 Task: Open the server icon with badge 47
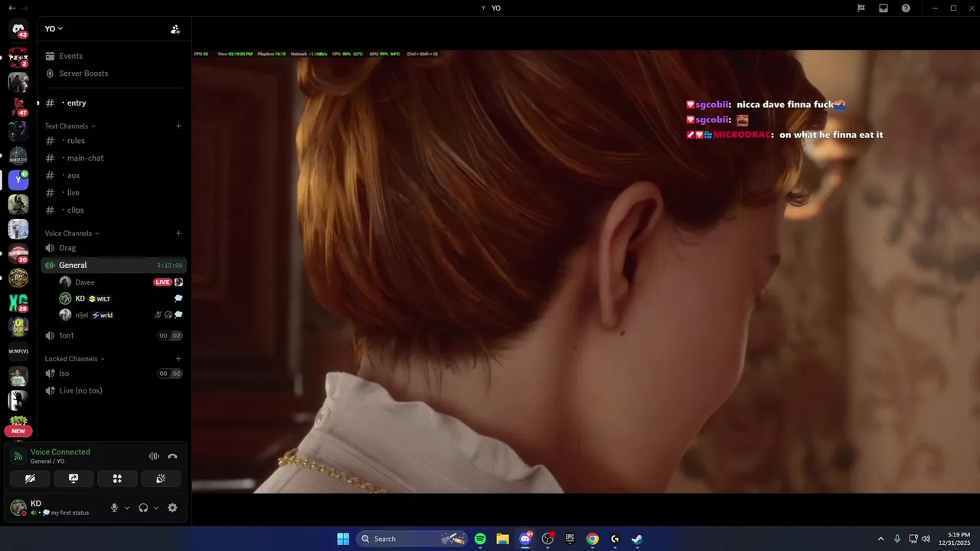[x=18, y=106]
